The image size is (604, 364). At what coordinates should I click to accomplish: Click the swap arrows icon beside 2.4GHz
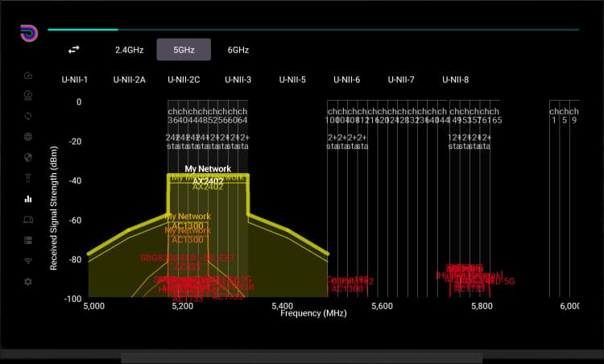[x=73, y=50]
